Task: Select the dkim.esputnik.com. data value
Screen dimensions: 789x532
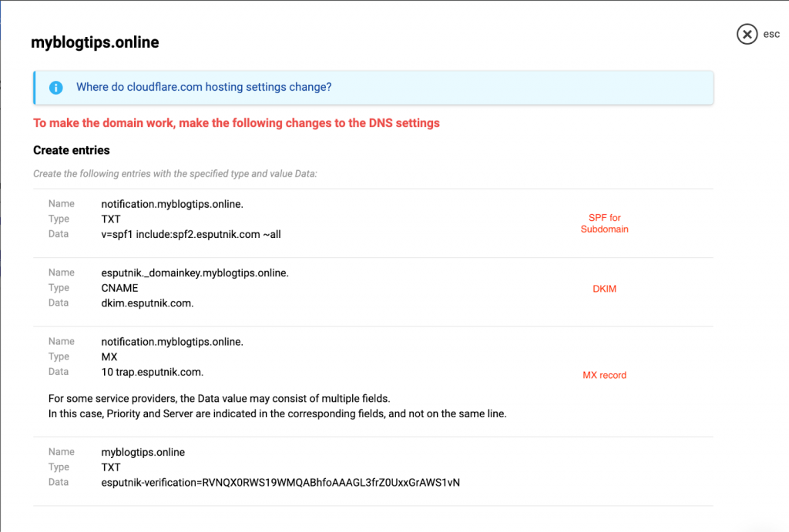Action: click(x=147, y=303)
